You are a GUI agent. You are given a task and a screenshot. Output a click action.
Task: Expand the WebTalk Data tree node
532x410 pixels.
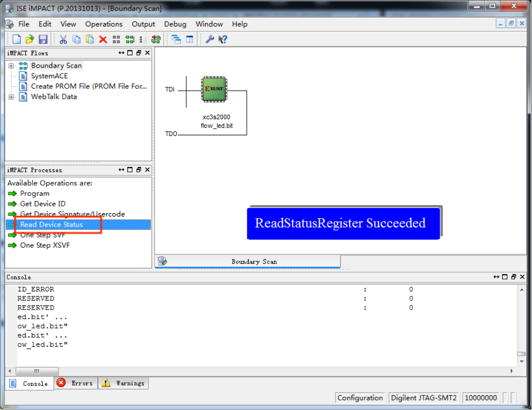pyautogui.click(x=11, y=97)
